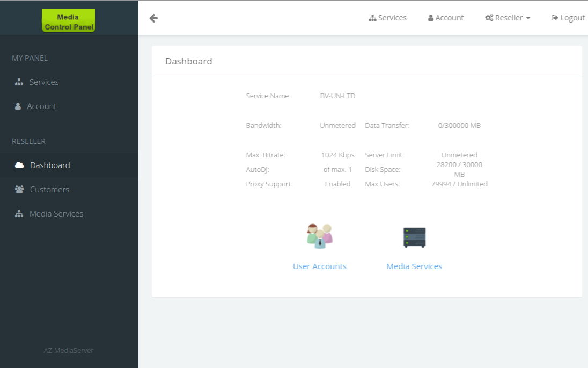Click the AutoDJ 'of max. 1' value
This screenshot has width=588, height=368.
coord(337,169)
